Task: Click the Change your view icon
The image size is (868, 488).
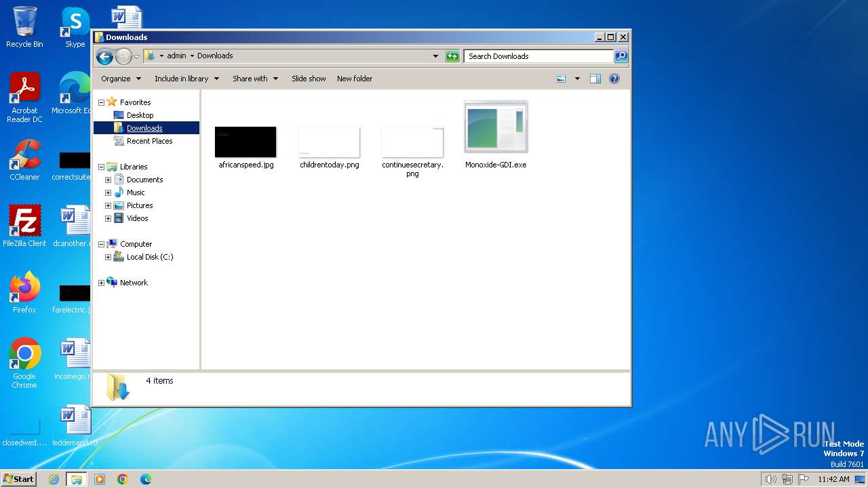Action: tap(561, 79)
